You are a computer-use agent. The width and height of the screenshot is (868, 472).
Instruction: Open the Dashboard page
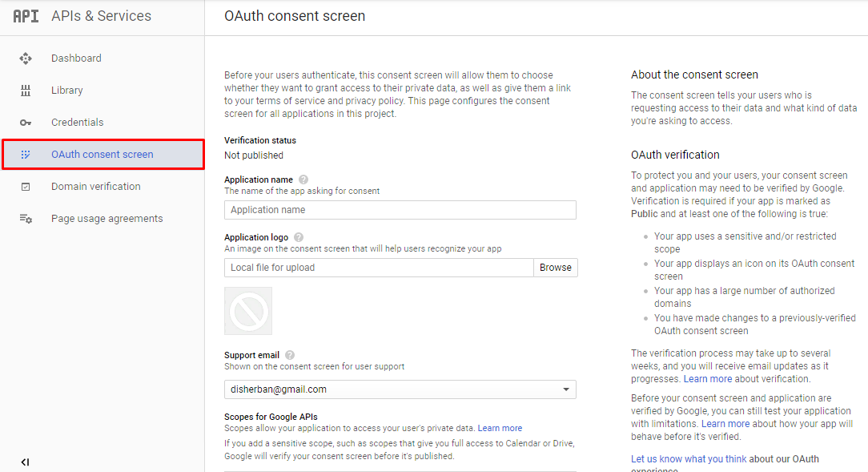coord(76,58)
